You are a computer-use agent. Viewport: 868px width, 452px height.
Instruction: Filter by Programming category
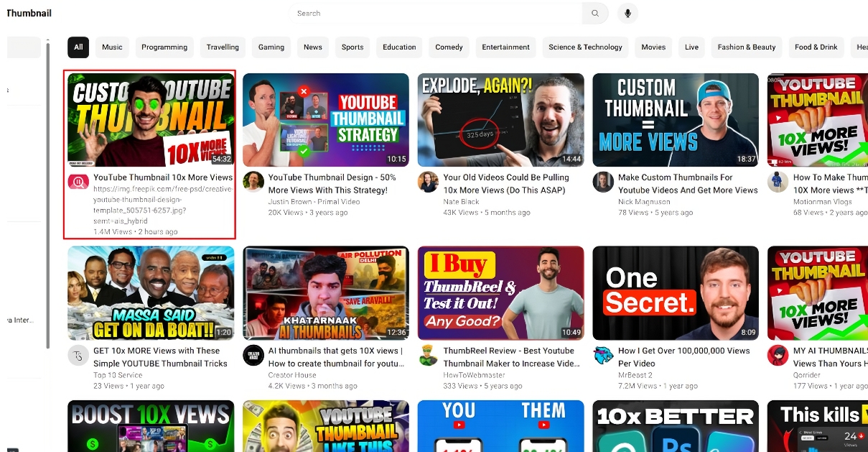tap(164, 47)
